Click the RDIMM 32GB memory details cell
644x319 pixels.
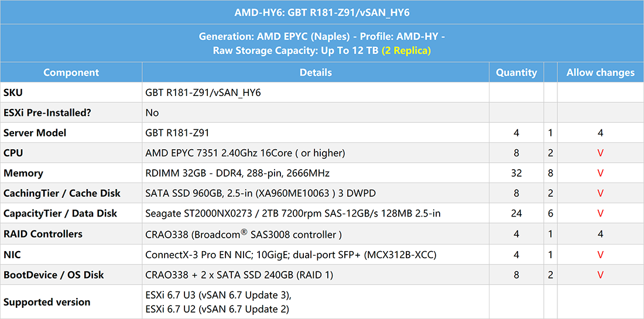pos(237,173)
